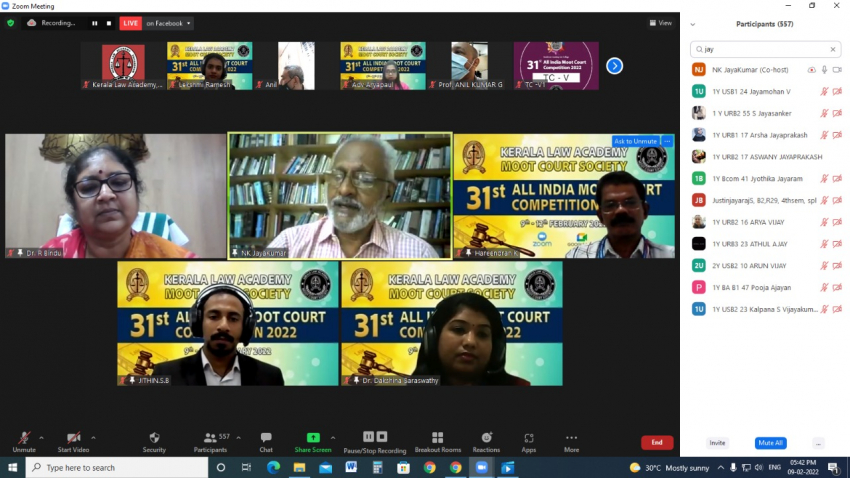Open audio options arrow beside Unmute
Image resolution: width=850 pixels, height=478 pixels.
41,438
